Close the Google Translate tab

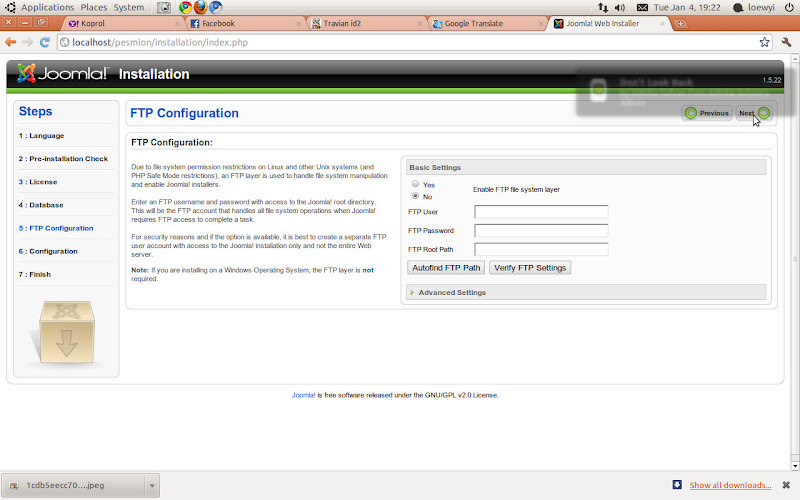tap(541, 23)
